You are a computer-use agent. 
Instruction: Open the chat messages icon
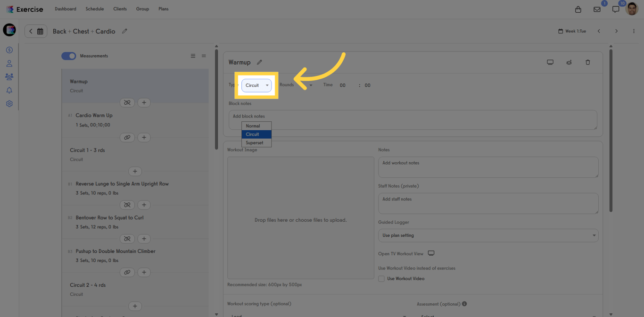click(616, 9)
